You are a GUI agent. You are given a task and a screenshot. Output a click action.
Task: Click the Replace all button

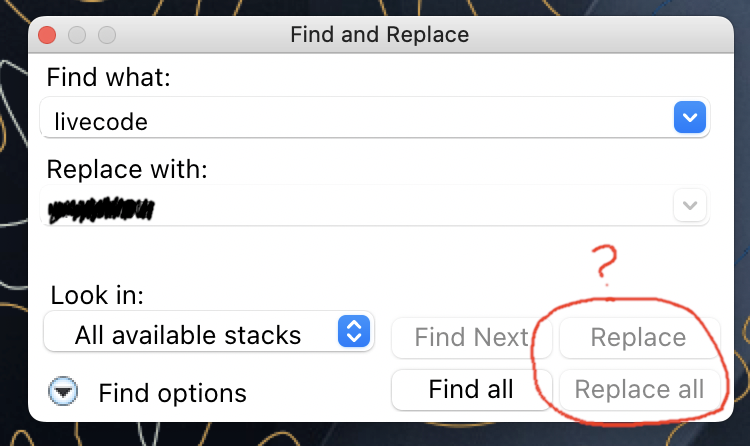point(639,389)
